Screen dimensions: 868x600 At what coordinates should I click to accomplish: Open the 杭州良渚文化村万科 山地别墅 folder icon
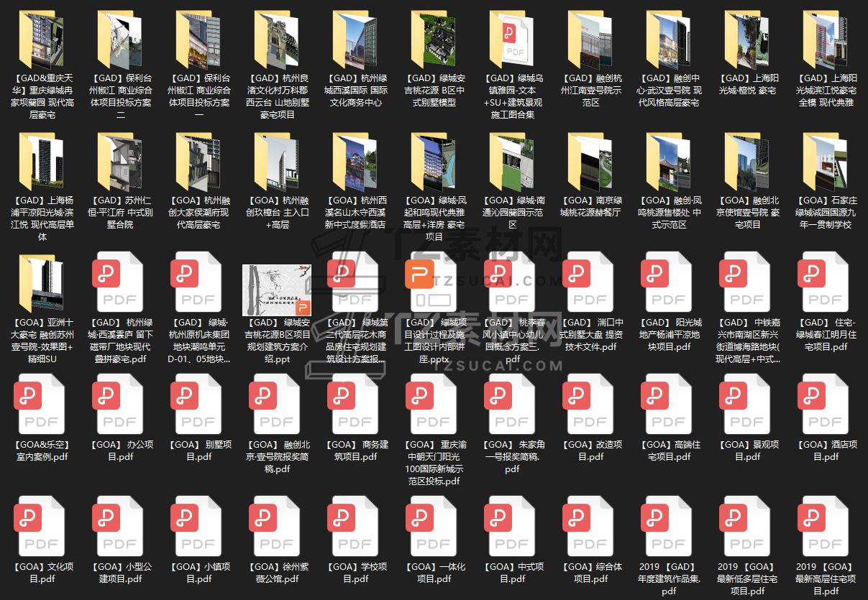tap(278, 40)
